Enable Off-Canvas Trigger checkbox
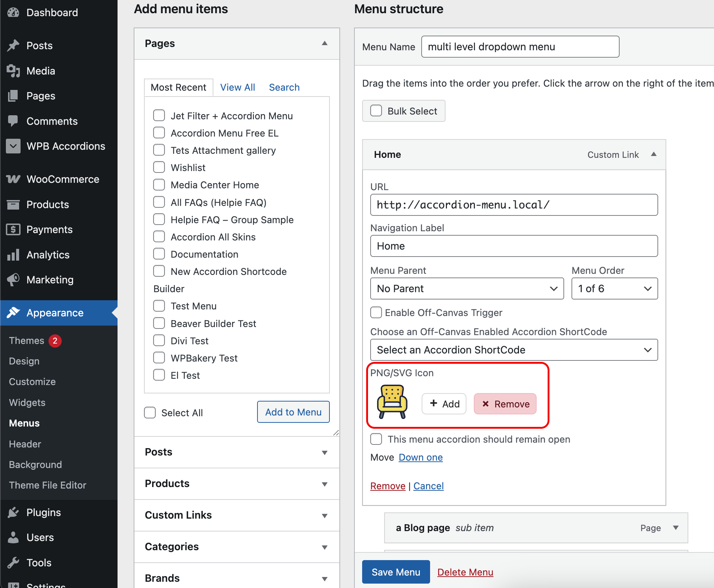This screenshot has height=588, width=714. (x=376, y=312)
